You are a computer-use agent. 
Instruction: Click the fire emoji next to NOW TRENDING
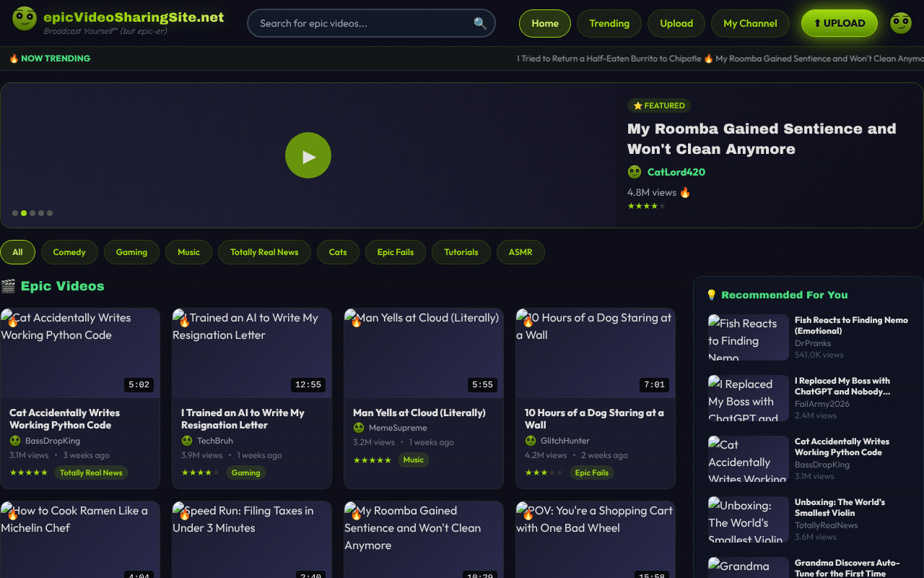[x=13, y=59]
